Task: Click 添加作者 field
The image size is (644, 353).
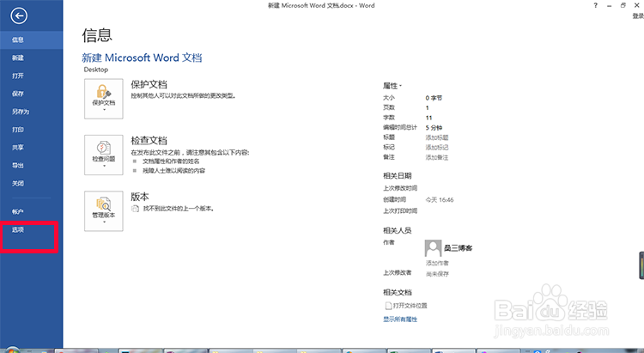Action: [437, 263]
